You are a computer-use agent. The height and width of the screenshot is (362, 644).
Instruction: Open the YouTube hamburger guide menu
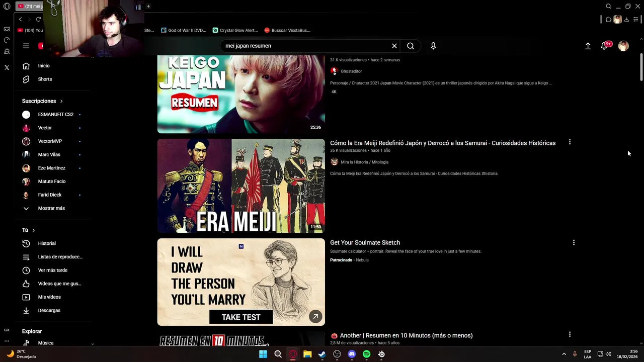tap(26, 46)
